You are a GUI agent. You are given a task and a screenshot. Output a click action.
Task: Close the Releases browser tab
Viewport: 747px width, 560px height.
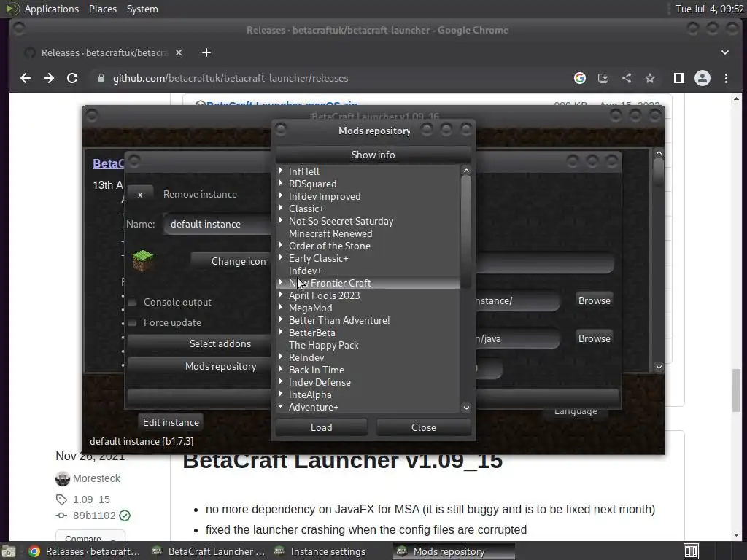point(179,52)
